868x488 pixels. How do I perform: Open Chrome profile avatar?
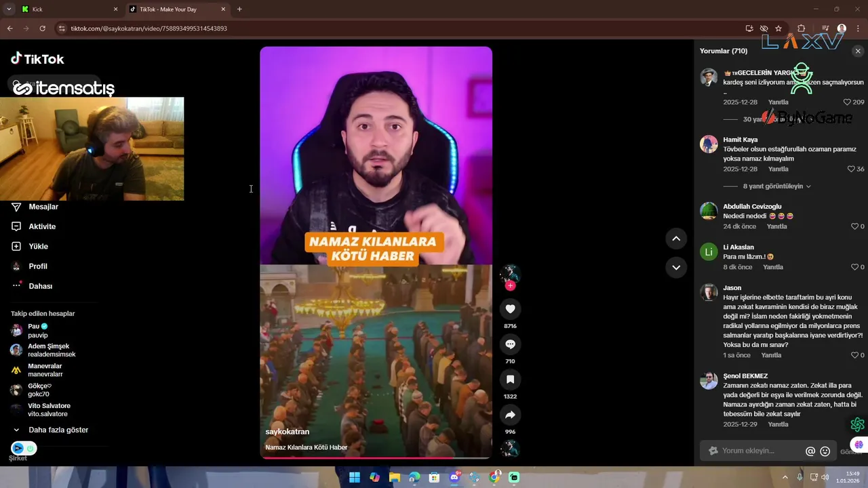842,28
